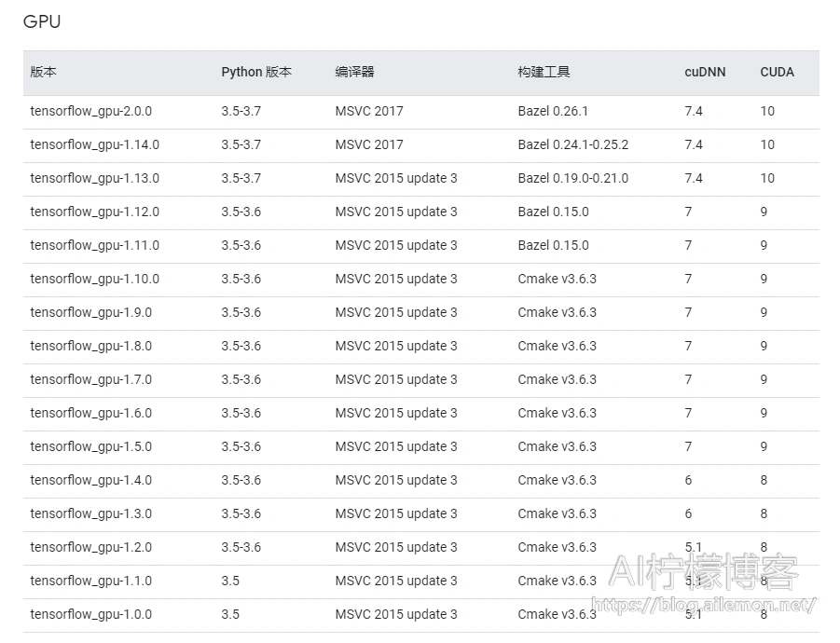This screenshot has height=643, width=840.
Task: Click MSVC 2017 in the 2.0.0 row
Action: 369,112
